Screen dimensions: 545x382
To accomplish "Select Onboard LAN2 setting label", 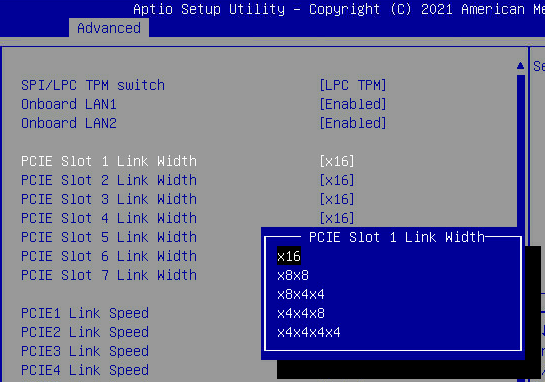I will [x=69, y=123].
